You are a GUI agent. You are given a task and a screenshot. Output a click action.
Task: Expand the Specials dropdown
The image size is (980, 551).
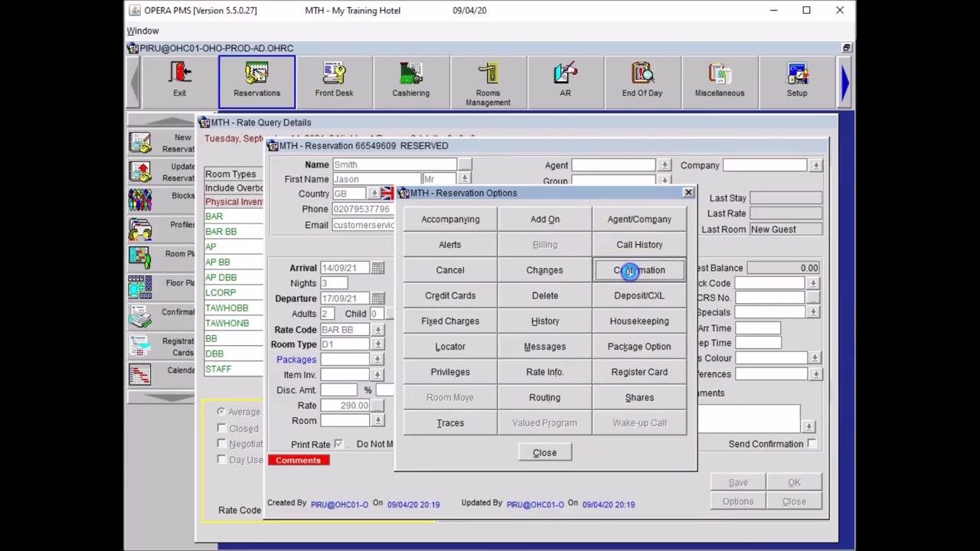click(815, 312)
